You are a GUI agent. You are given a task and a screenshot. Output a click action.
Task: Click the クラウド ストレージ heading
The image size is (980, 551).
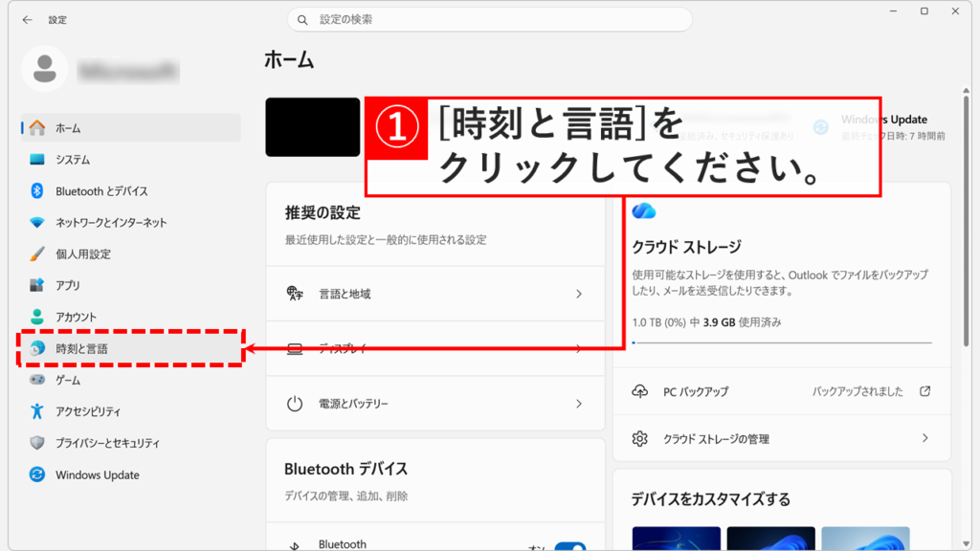[x=686, y=247]
